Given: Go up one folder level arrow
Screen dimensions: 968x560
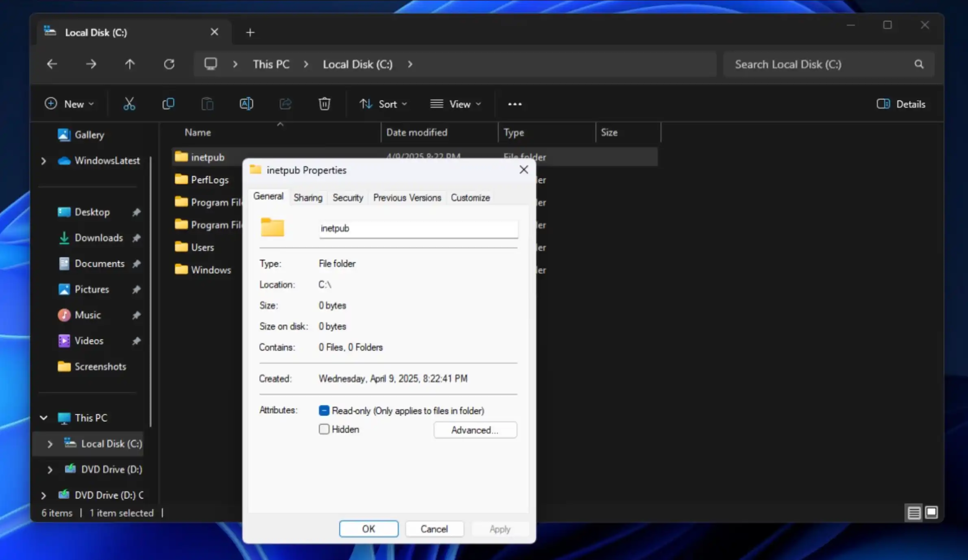Looking at the screenshot, I should tap(130, 64).
